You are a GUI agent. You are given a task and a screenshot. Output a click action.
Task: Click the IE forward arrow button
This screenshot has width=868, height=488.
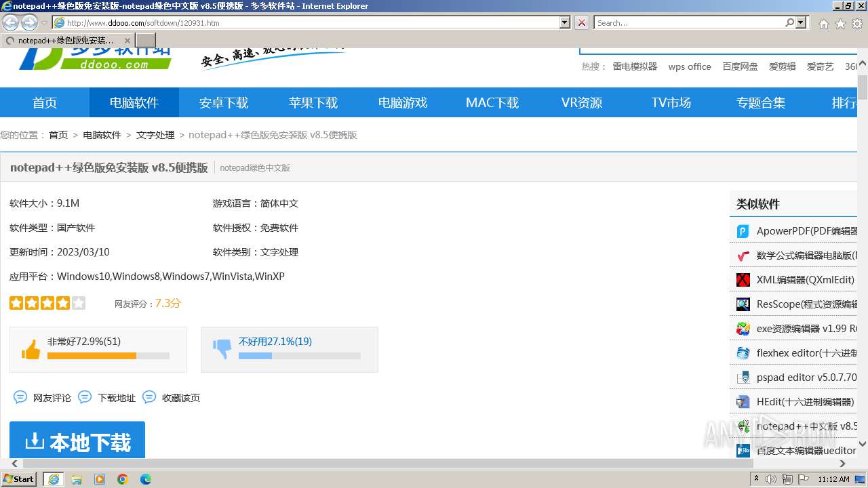[x=29, y=22]
